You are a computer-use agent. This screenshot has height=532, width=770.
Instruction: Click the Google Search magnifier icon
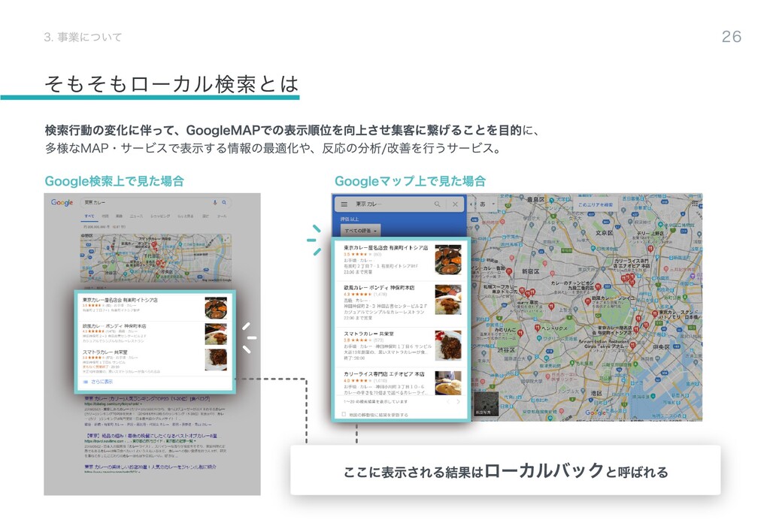click(x=224, y=202)
